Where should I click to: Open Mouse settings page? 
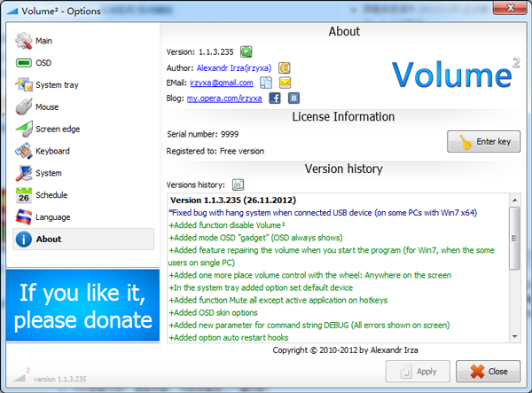47,107
